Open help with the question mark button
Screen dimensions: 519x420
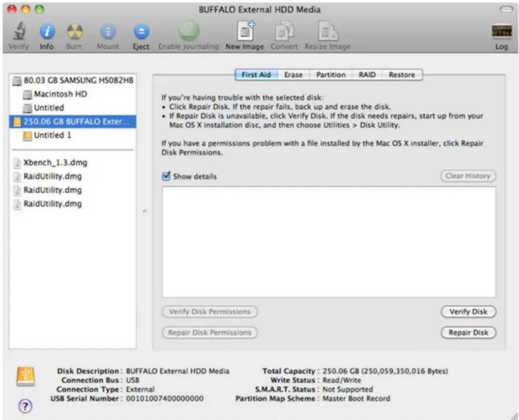coord(25,406)
